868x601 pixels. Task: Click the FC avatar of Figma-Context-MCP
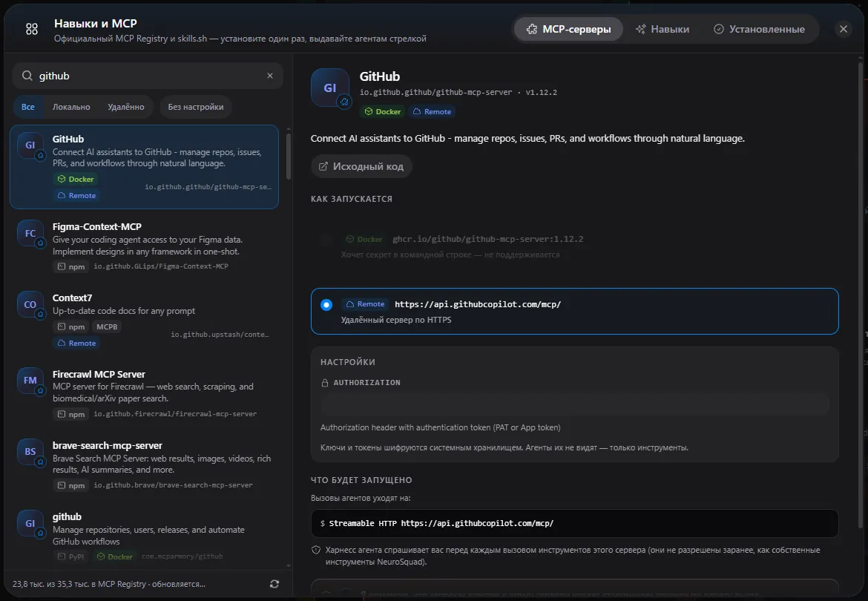pos(30,233)
